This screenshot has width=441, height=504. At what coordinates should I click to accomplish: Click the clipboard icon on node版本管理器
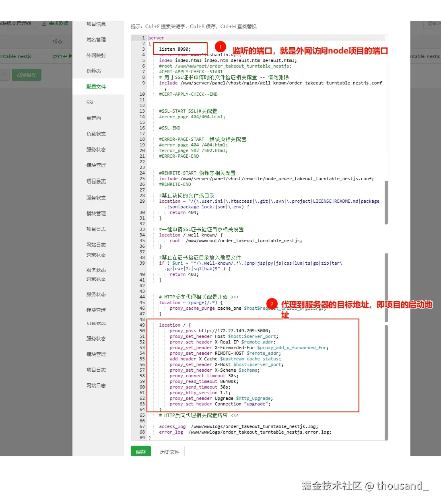point(44,24)
